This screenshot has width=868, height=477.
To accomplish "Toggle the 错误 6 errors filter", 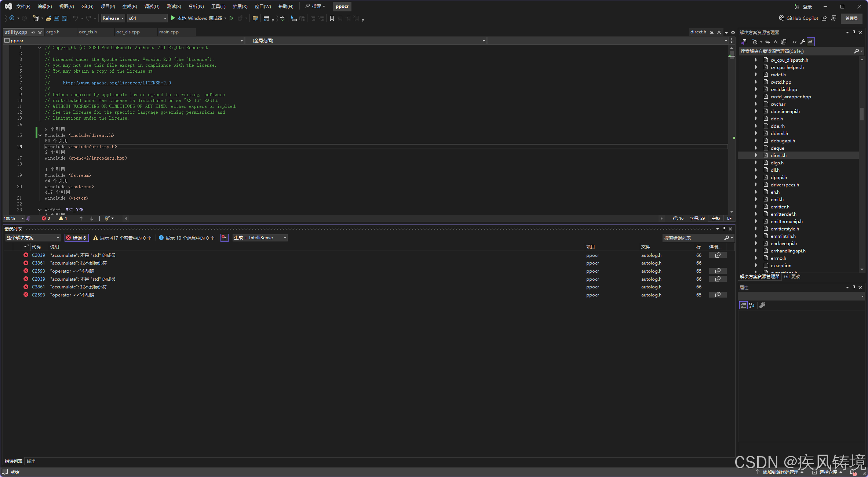I will 77,238.
